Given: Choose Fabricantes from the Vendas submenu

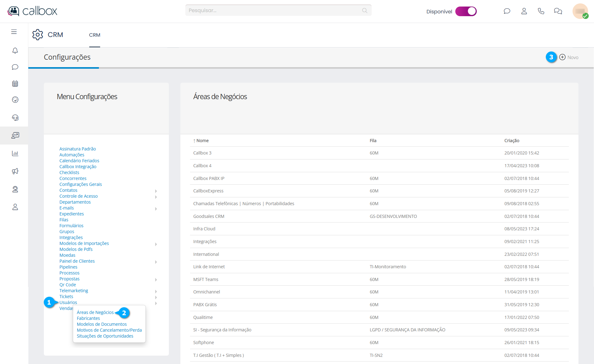Looking at the screenshot, I should [88, 318].
